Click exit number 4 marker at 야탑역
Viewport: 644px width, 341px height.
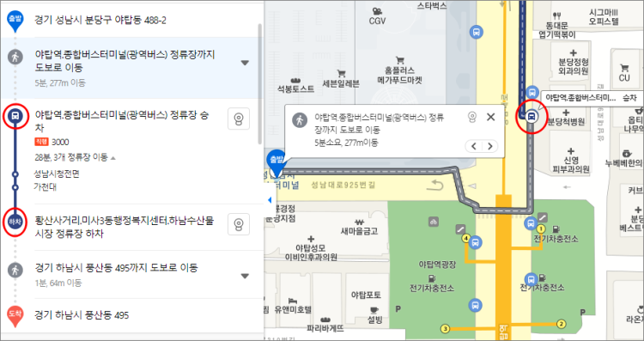click(x=465, y=238)
